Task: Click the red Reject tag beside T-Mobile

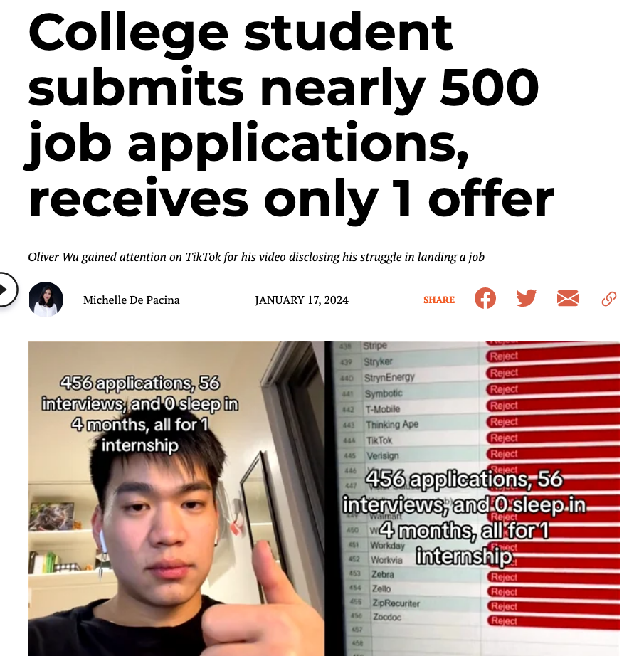Action: coord(504,406)
